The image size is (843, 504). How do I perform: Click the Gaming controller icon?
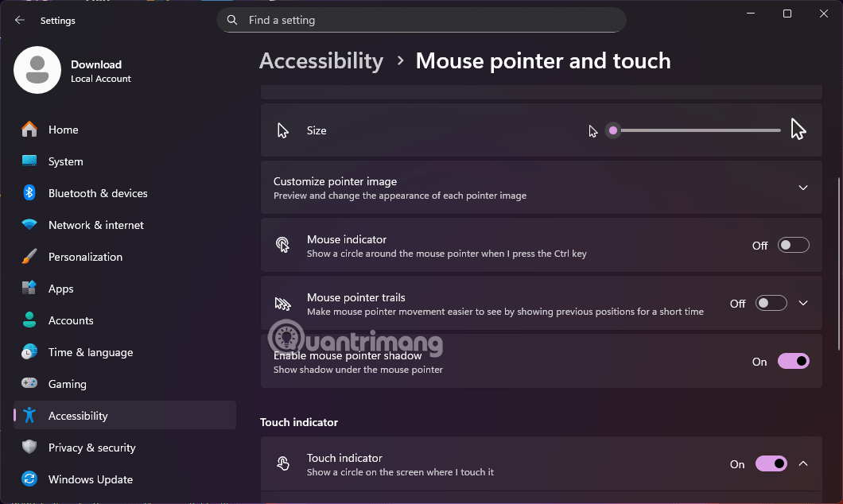(29, 384)
